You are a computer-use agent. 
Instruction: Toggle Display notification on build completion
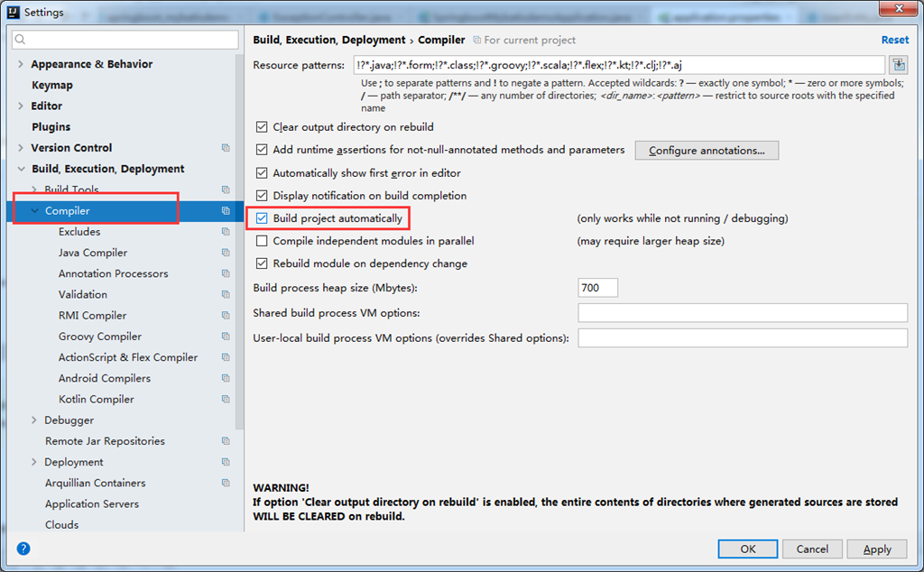pyautogui.click(x=262, y=196)
